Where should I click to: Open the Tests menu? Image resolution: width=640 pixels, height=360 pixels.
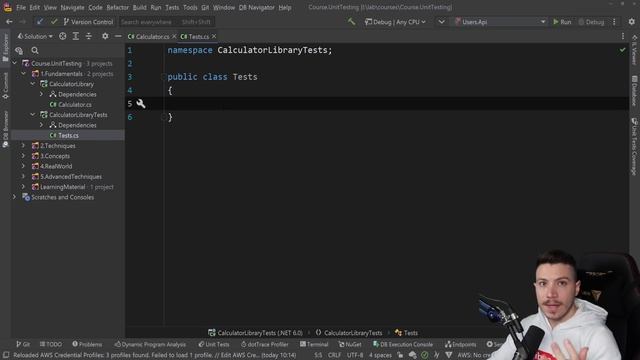[x=172, y=7]
